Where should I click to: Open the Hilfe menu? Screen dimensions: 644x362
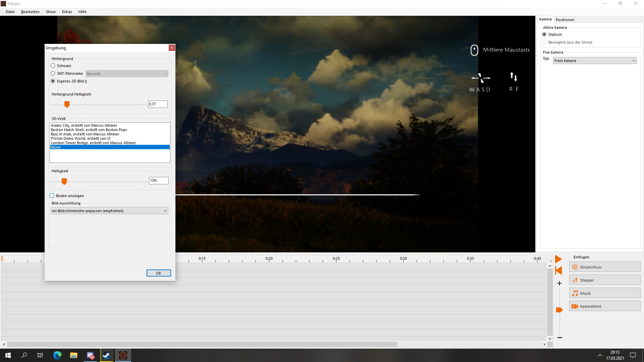83,12
